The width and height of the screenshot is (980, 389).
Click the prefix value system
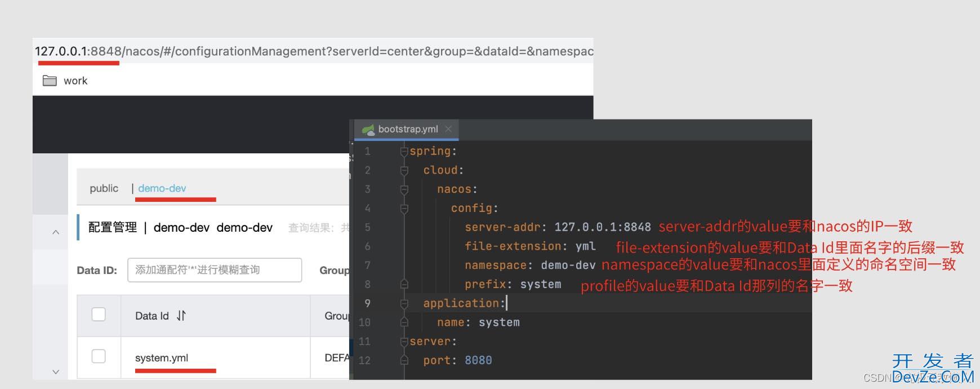pyautogui.click(x=541, y=284)
